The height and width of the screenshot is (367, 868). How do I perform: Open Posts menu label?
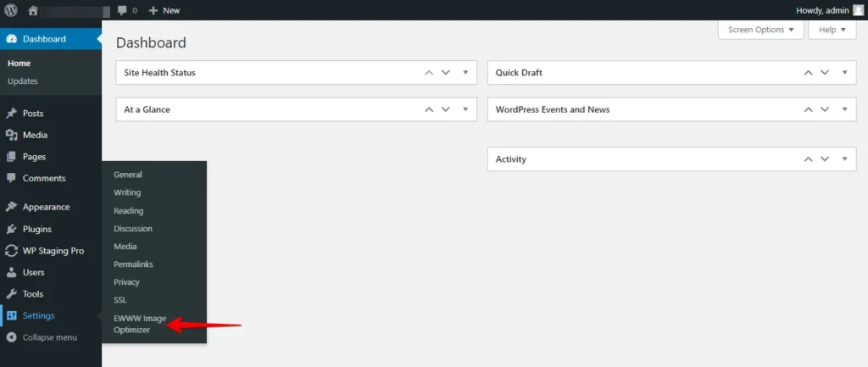coord(33,114)
